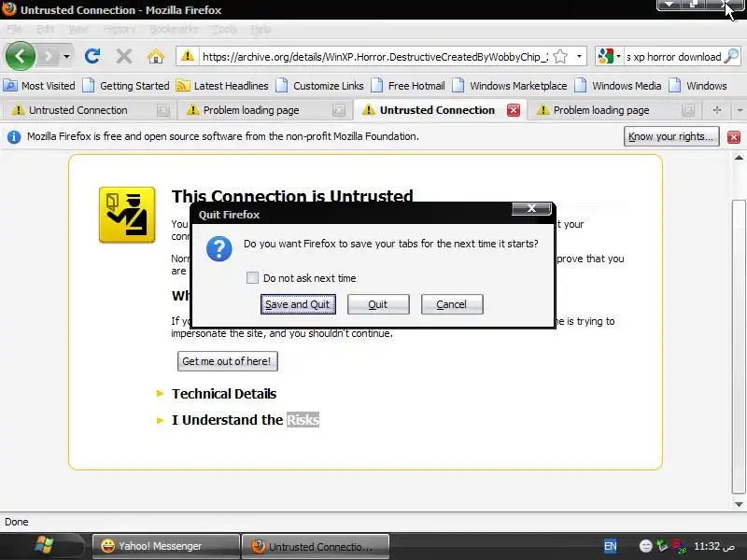
Task: Open the History menu
Action: coord(120,30)
